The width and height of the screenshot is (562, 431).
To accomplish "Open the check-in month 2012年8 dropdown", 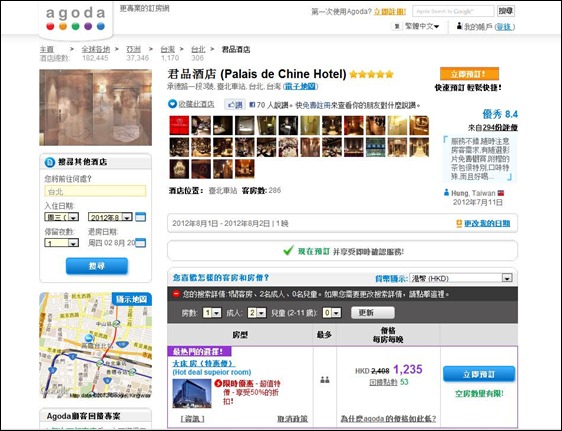I will [x=110, y=217].
